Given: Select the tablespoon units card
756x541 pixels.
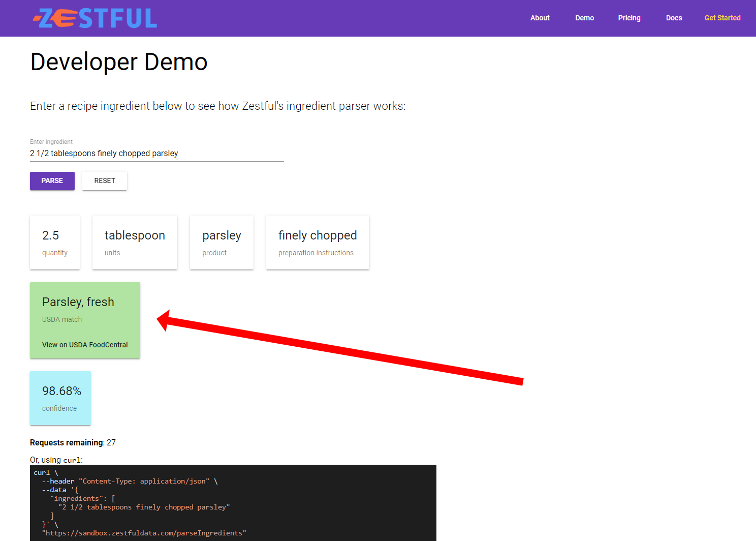Looking at the screenshot, I should coord(135,243).
